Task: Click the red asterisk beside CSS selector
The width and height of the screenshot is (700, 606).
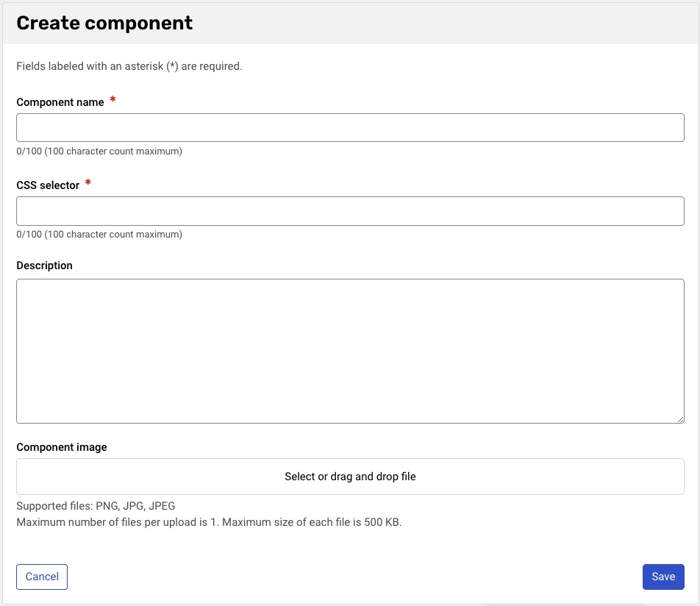Action: [x=88, y=184]
